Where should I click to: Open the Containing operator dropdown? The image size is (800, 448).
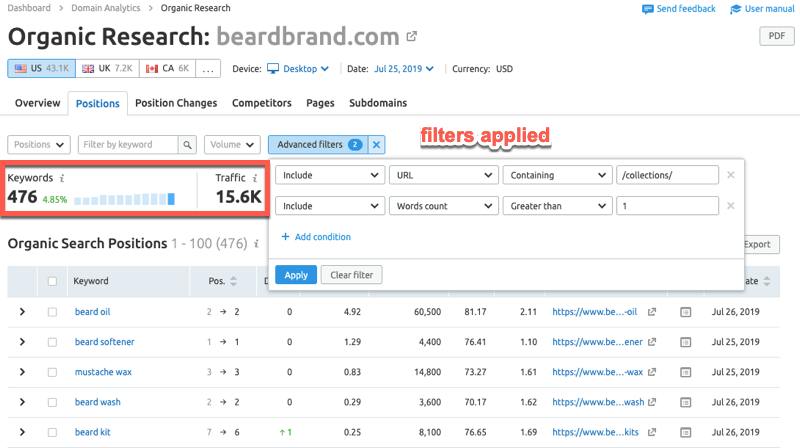coord(557,175)
